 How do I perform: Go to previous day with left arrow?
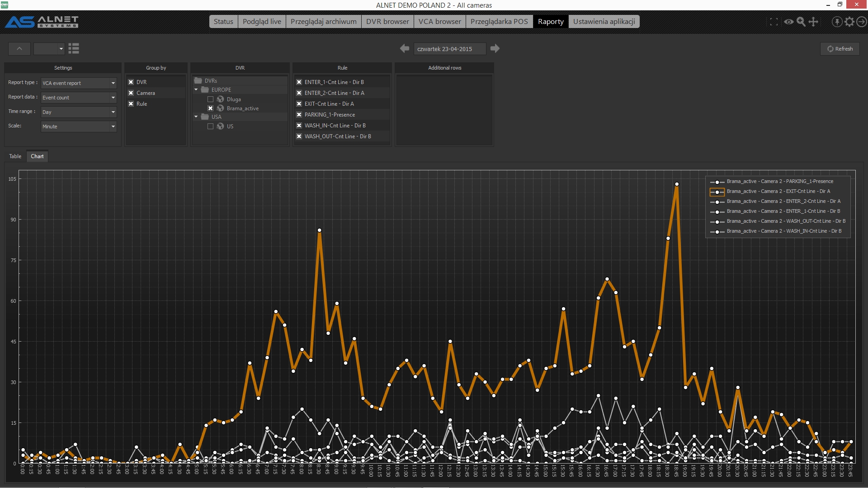click(x=405, y=48)
